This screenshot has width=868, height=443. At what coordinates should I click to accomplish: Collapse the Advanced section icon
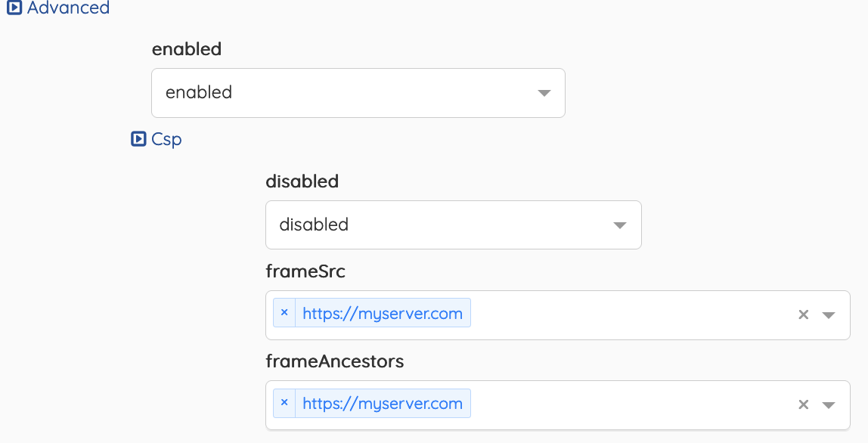[14, 8]
